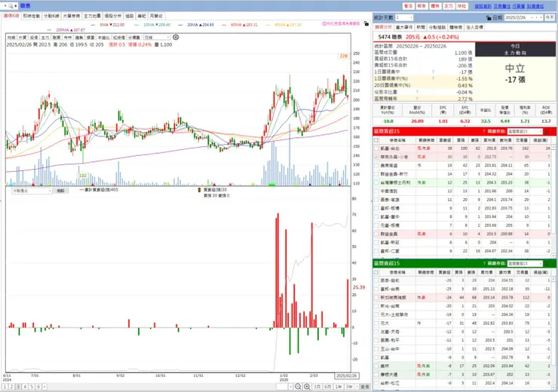Tick checkbox for 國泰-館前 row

click(x=376, y=280)
